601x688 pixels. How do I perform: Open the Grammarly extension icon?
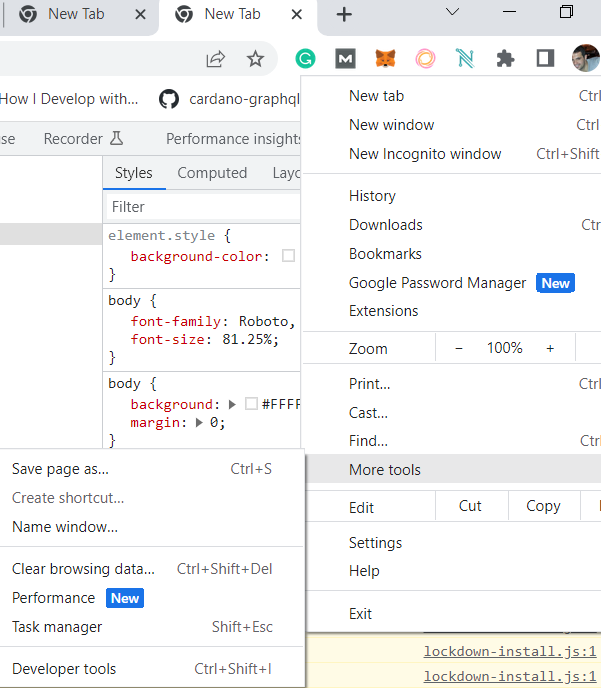[x=306, y=59]
